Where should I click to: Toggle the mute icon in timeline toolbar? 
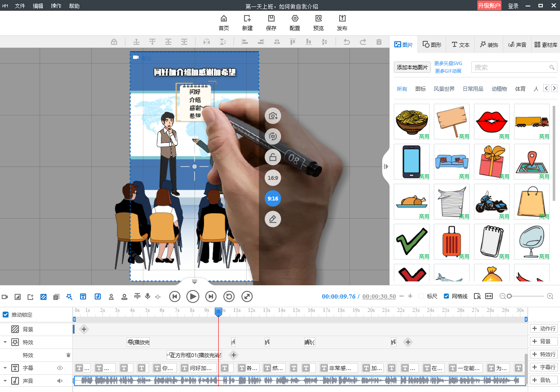click(x=158, y=296)
